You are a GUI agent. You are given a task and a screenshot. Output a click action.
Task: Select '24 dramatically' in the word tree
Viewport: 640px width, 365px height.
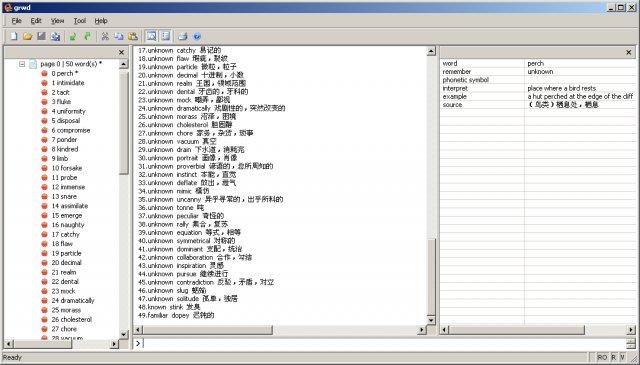click(x=73, y=300)
